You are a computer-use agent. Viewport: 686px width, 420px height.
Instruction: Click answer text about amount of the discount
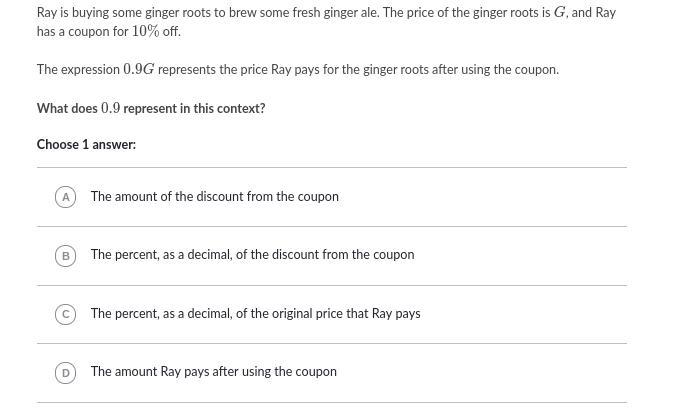tap(215, 196)
